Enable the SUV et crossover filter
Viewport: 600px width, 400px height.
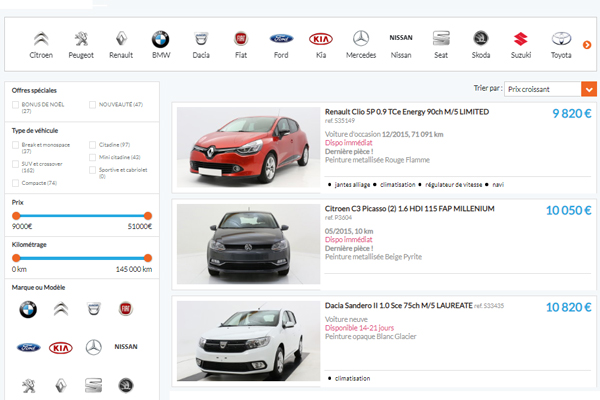point(15,164)
